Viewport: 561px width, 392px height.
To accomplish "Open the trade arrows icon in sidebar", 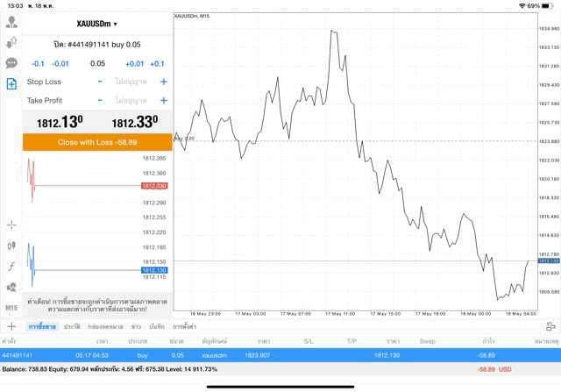I will point(11,43).
